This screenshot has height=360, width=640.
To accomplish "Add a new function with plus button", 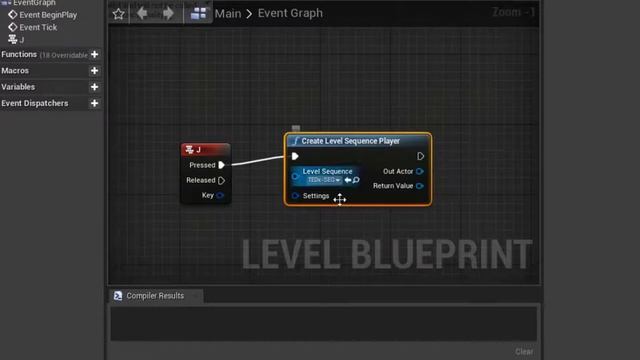I will [94, 54].
